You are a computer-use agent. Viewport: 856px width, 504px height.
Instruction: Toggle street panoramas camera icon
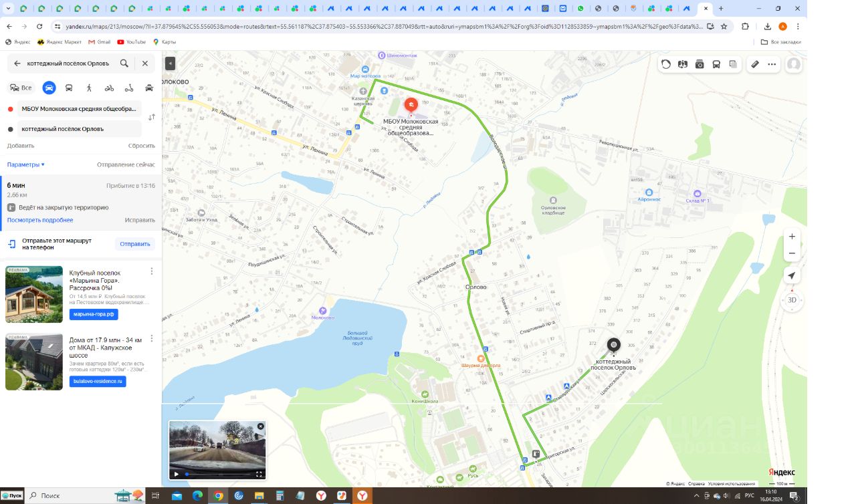coord(700,64)
